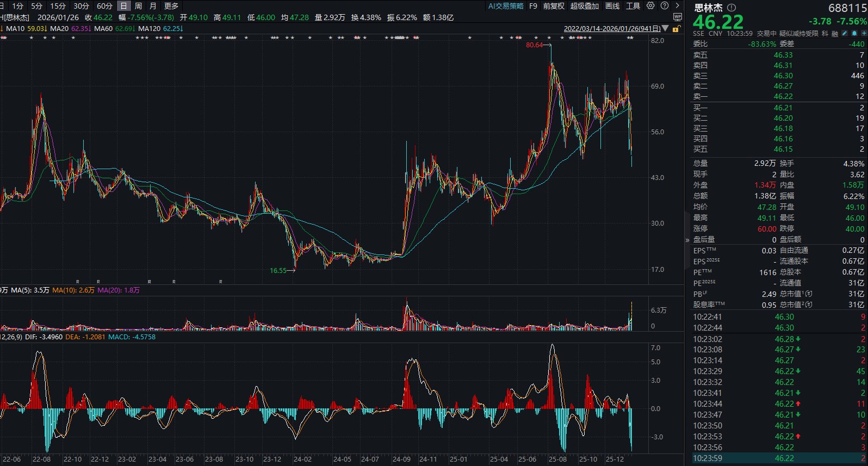The height and width of the screenshot is (466, 868).
Task: Click the 融 margin tag icon
Action: [835, 34]
